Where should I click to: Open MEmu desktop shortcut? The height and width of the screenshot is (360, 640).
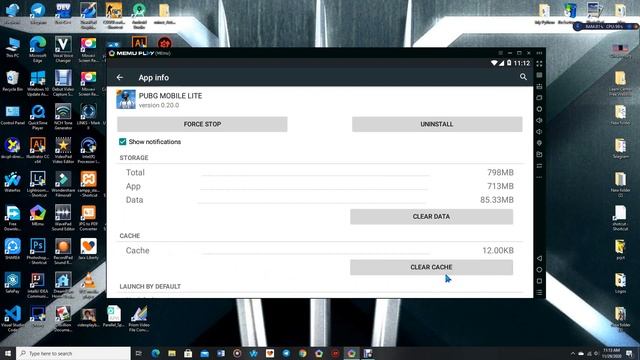[38, 216]
